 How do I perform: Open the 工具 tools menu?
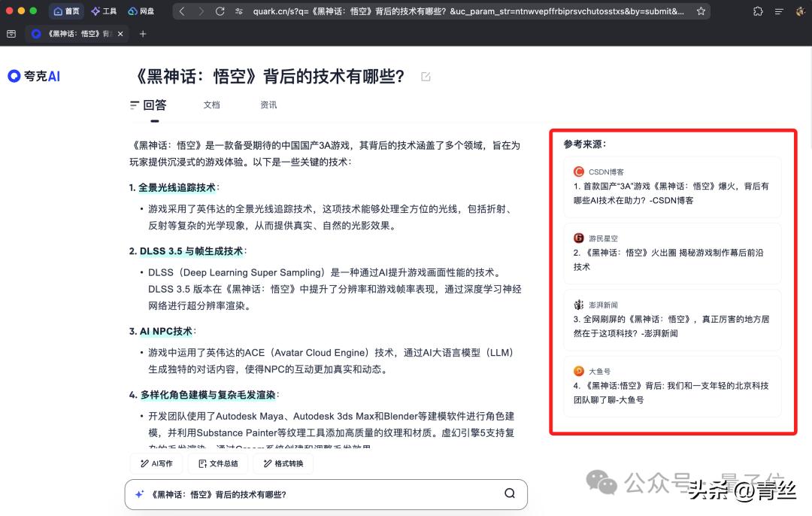click(x=104, y=11)
